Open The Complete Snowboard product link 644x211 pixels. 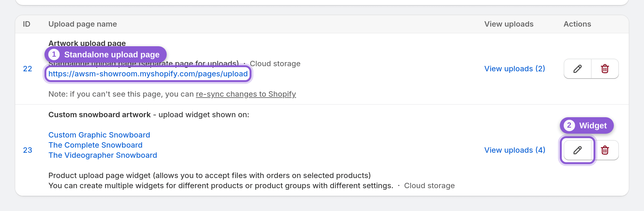[x=95, y=145]
